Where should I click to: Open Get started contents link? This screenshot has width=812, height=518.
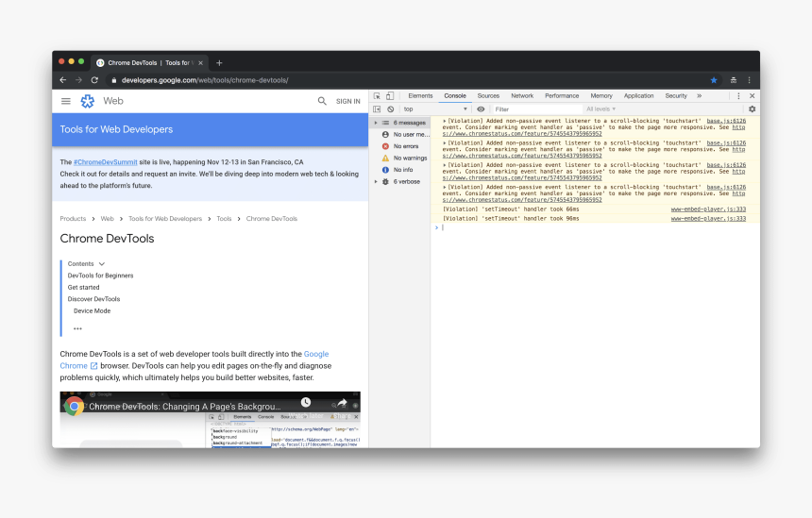pyautogui.click(x=83, y=287)
